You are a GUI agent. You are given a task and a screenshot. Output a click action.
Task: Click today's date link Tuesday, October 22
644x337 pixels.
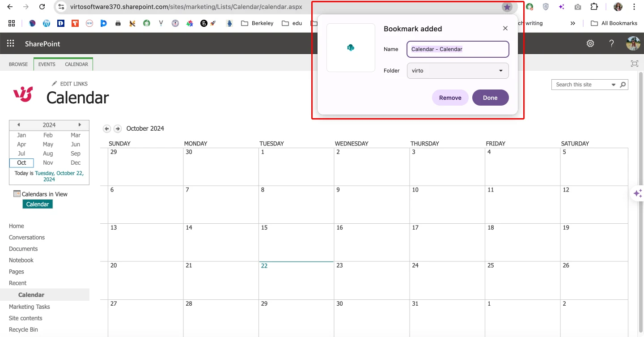pos(59,176)
